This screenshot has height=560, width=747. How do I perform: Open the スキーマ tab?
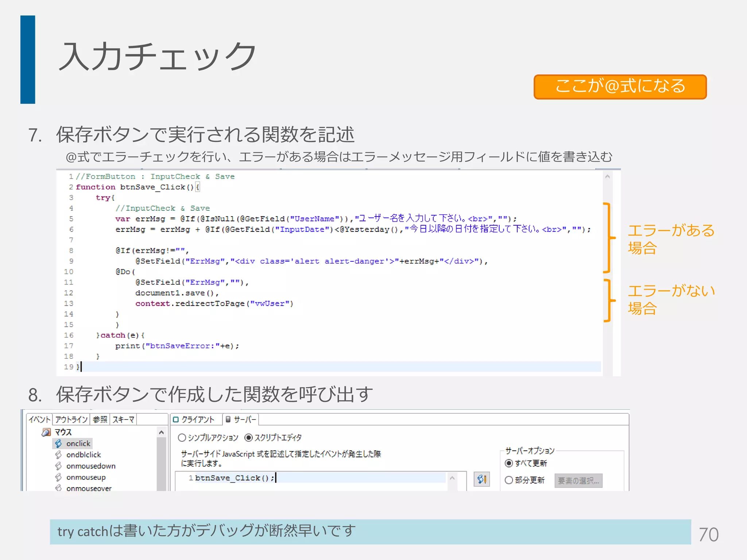123,420
